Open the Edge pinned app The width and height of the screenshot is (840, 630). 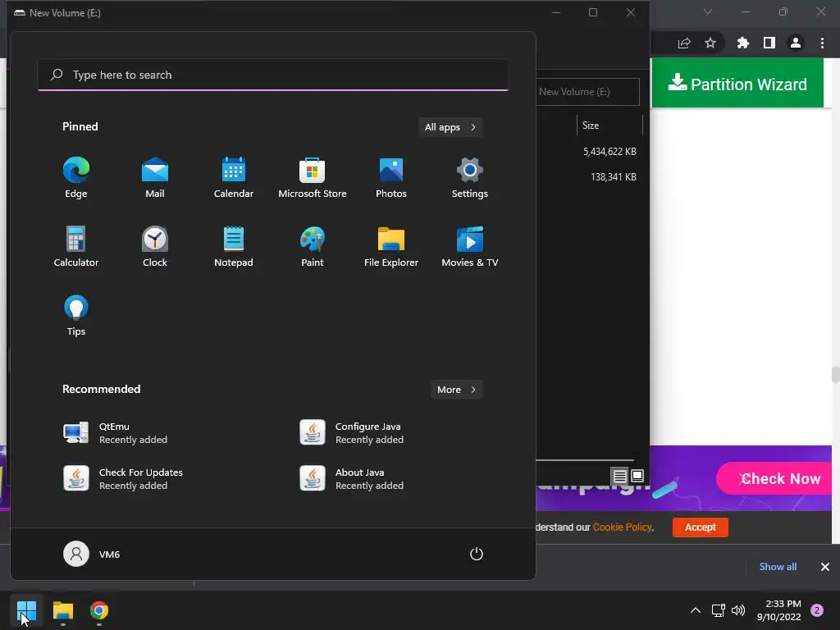[76, 178]
